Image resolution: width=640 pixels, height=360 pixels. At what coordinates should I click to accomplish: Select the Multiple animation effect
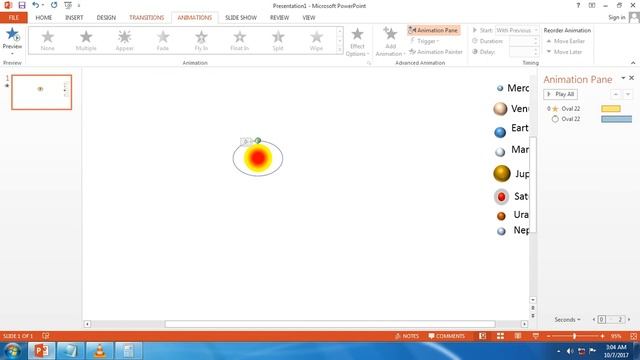tap(86, 40)
